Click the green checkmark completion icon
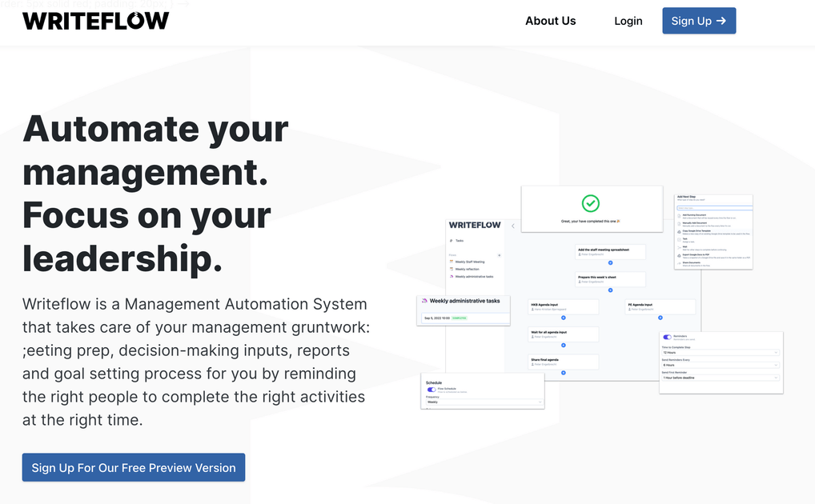The height and width of the screenshot is (504, 815). (x=591, y=203)
